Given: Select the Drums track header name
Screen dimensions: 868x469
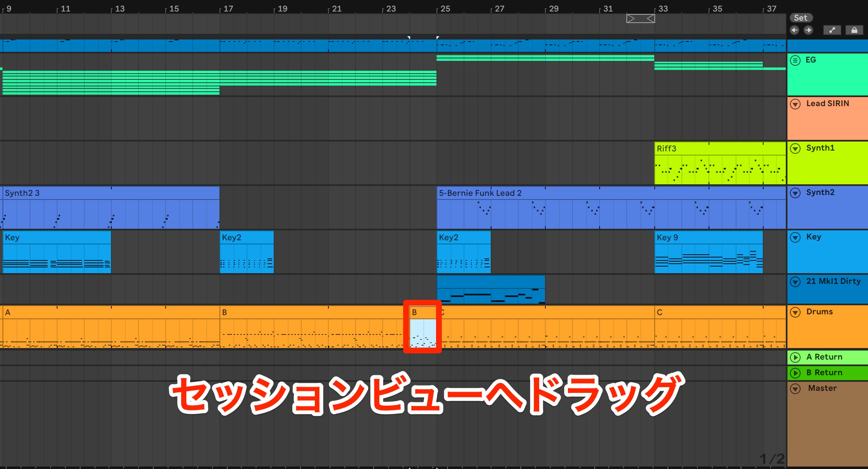Looking at the screenshot, I should tap(820, 312).
